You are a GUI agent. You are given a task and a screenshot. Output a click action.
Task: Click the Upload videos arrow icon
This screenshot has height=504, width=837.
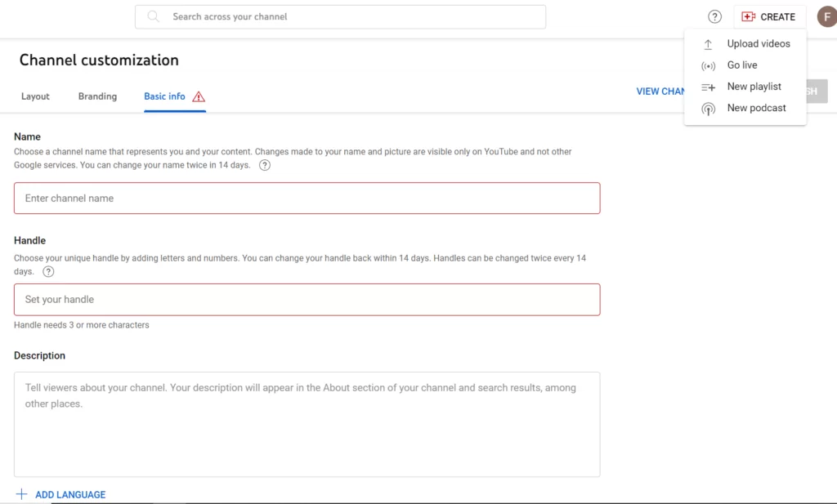pos(708,44)
